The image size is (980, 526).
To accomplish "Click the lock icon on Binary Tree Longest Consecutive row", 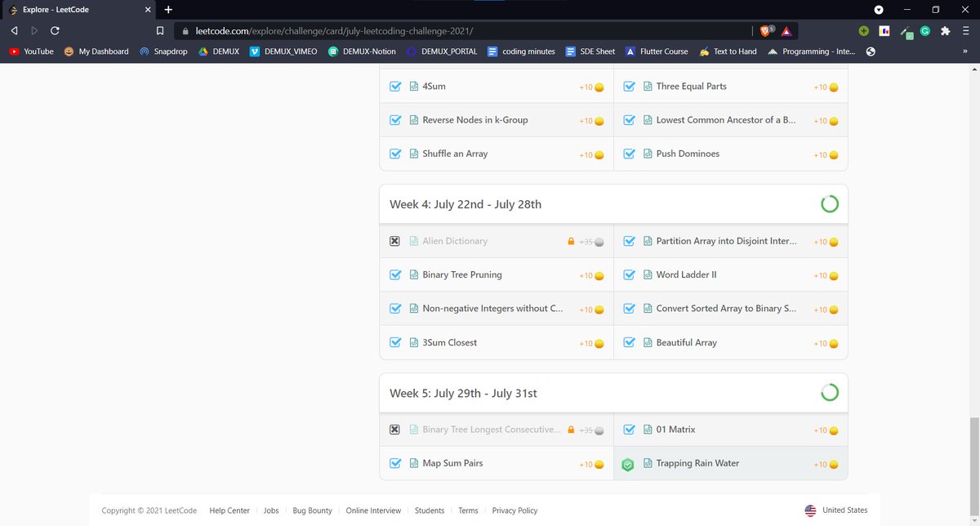I will pos(572,430).
